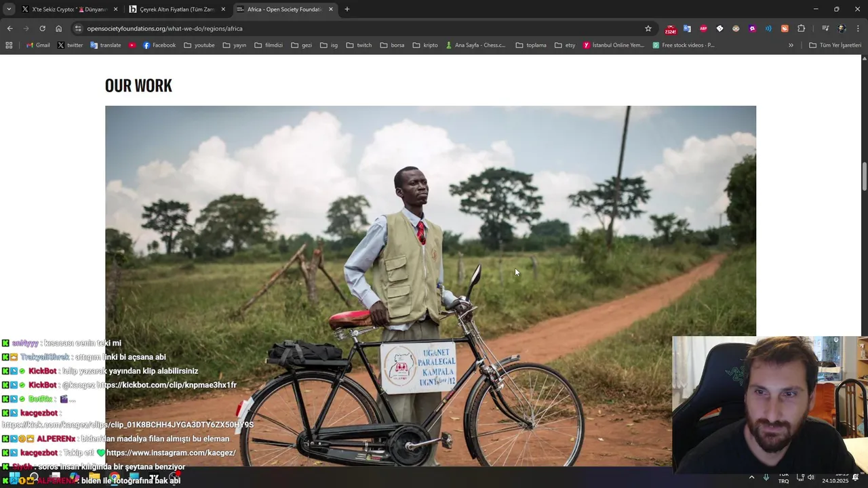View site information icon in address bar
The image size is (868, 488).
(78, 28)
